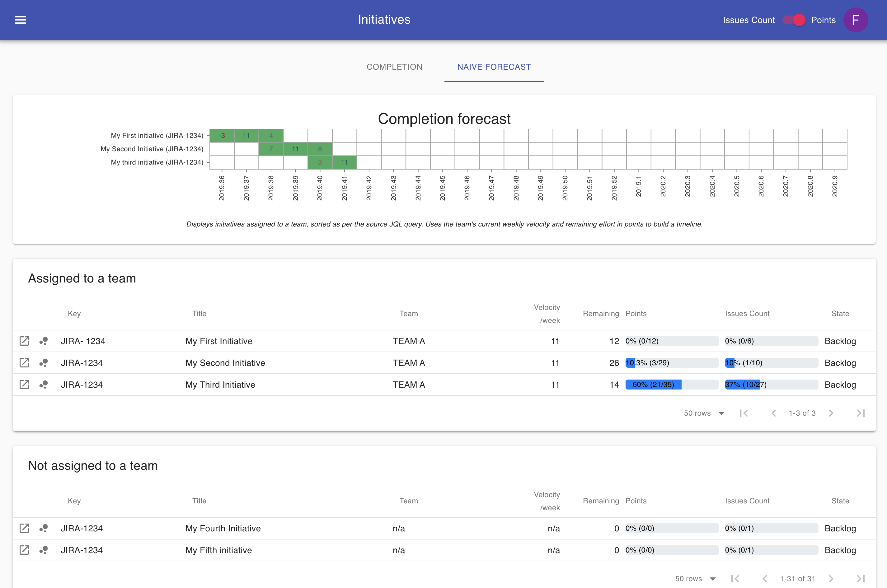Image resolution: width=887 pixels, height=588 pixels.
Task: Expand rows-per-page dropdown in unassigned table
Action: click(x=712, y=578)
